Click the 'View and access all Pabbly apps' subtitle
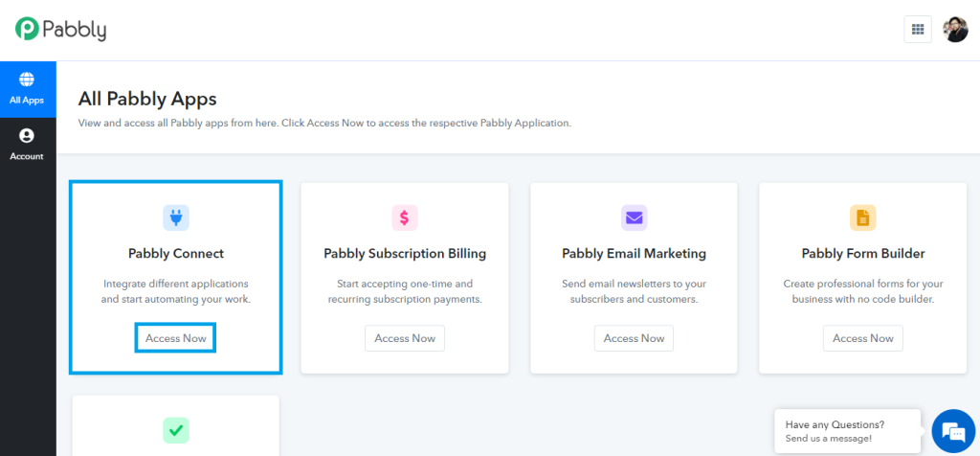Screen dimensions: 980x456 [324, 124]
